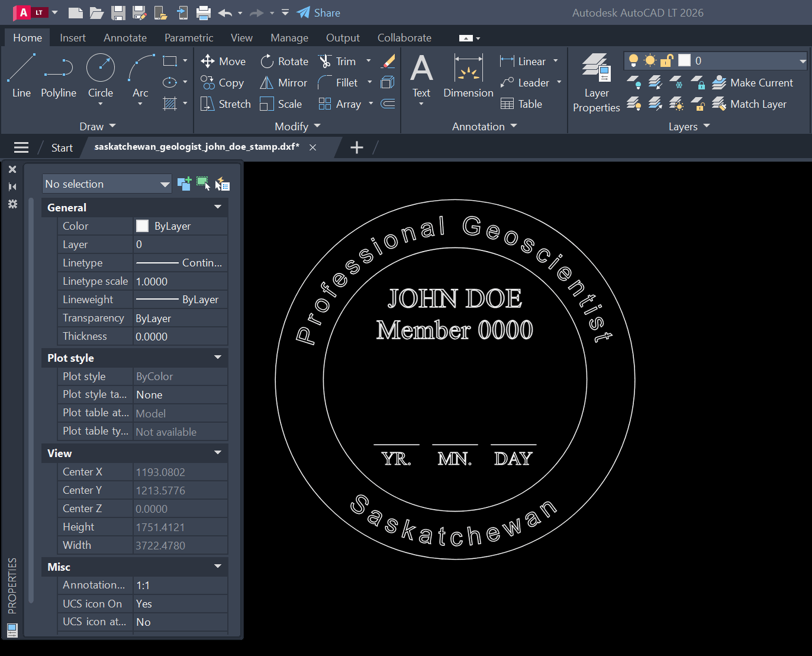Open the No selection dropdown
Screen dimensions: 812x656
click(107, 184)
